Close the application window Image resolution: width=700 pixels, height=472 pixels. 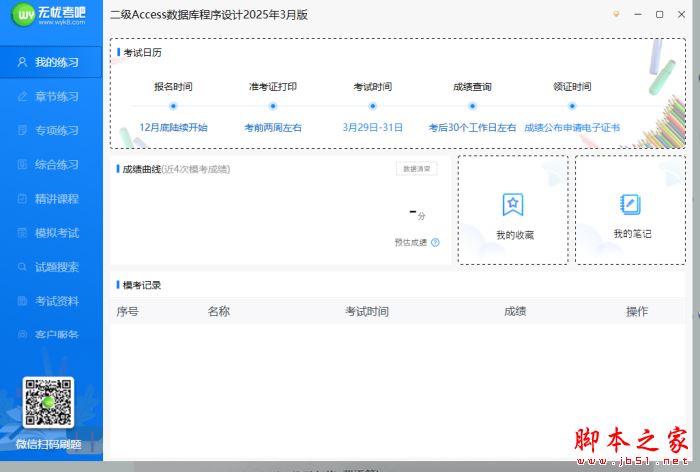click(681, 14)
